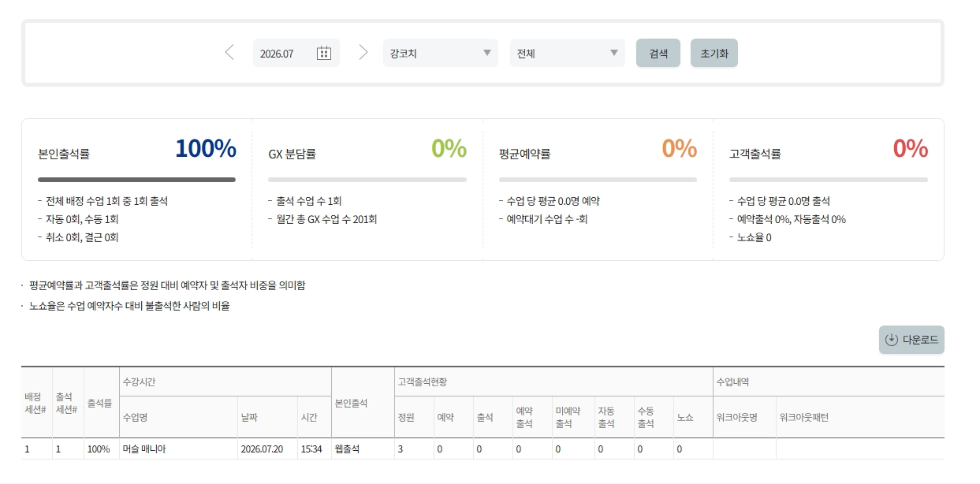Select 워크아웃패턴 column header
Image resolution: width=980 pixels, height=484 pixels.
[860, 417]
